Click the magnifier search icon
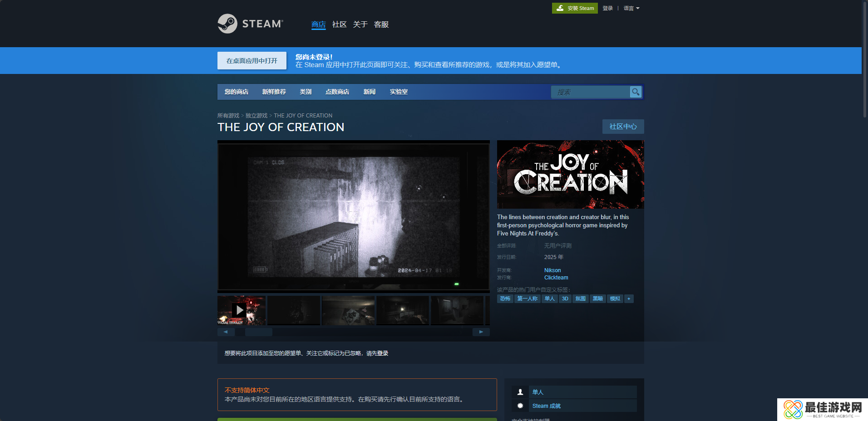868x421 pixels. [x=636, y=92]
